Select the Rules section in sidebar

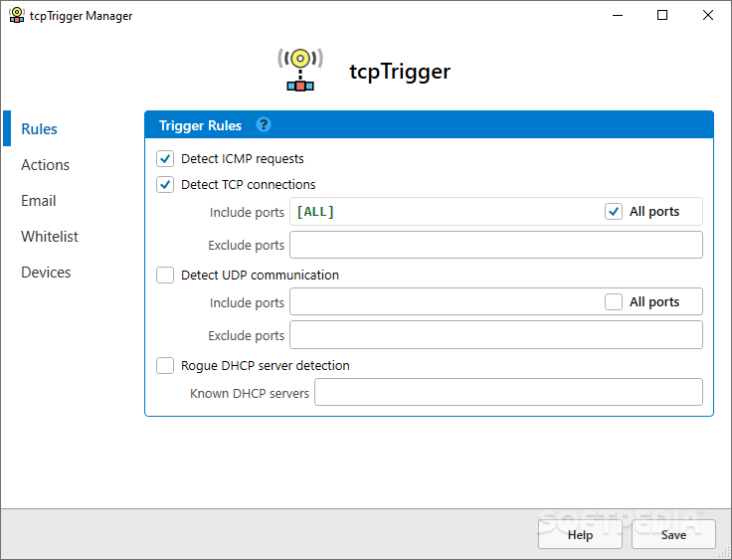coord(39,129)
